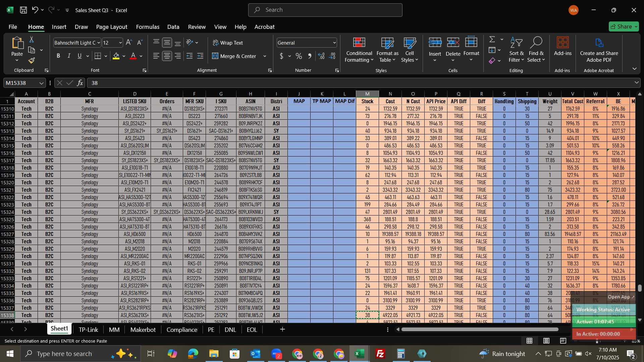Image resolution: width=644 pixels, height=362 pixels.
Task: Click the Orientation text angle icon
Action: pos(190,43)
